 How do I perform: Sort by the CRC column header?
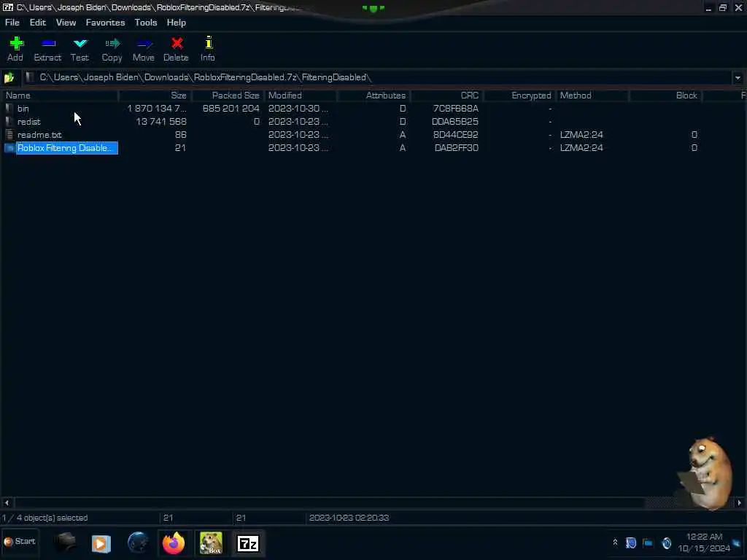click(x=446, y=96)
